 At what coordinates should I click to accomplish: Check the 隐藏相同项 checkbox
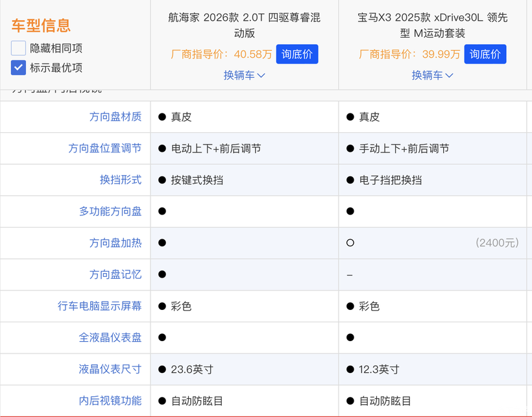19,48
